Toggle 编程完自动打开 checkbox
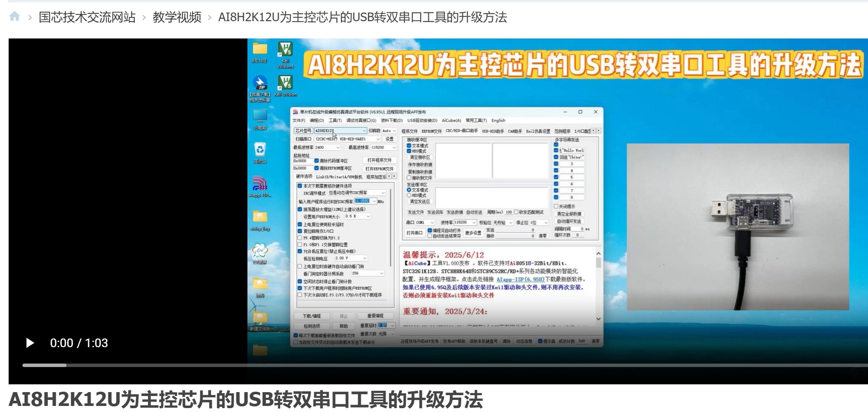Screen dimensions: 868x412 (430, 230)
